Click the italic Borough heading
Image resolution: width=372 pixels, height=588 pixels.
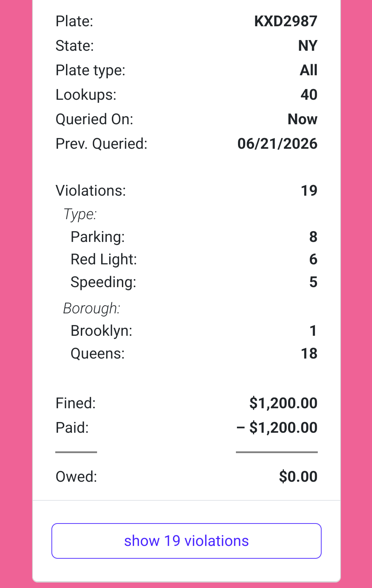pos(92,308)
